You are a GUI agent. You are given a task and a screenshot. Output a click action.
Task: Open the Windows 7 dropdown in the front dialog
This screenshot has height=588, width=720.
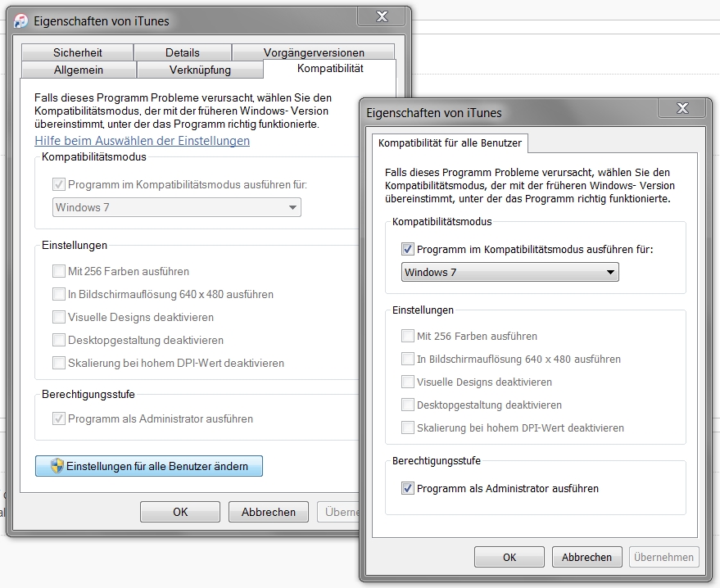(x=509, y=272)
